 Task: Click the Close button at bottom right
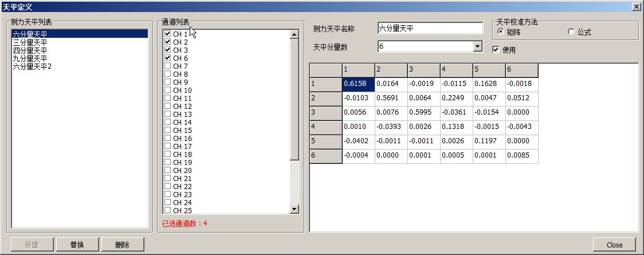[614, 245]
